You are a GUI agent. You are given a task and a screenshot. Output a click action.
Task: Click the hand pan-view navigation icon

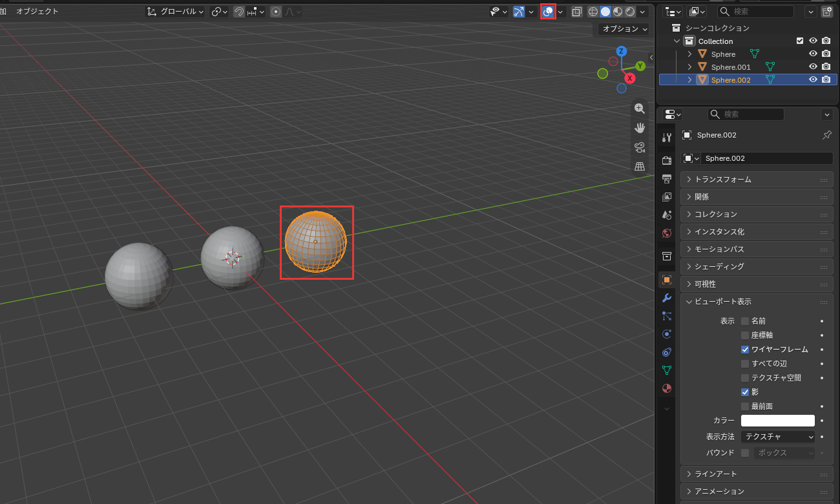click(x=640, y=128)
